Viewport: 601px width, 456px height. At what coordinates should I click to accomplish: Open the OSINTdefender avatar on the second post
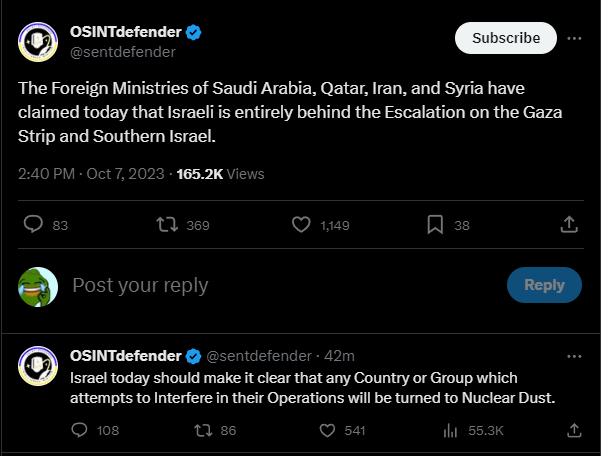38,367
